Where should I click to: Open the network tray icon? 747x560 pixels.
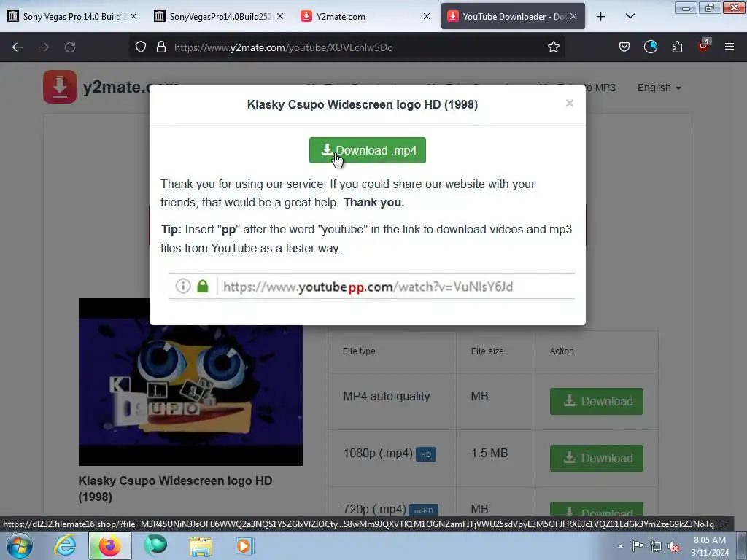point(656,546)
